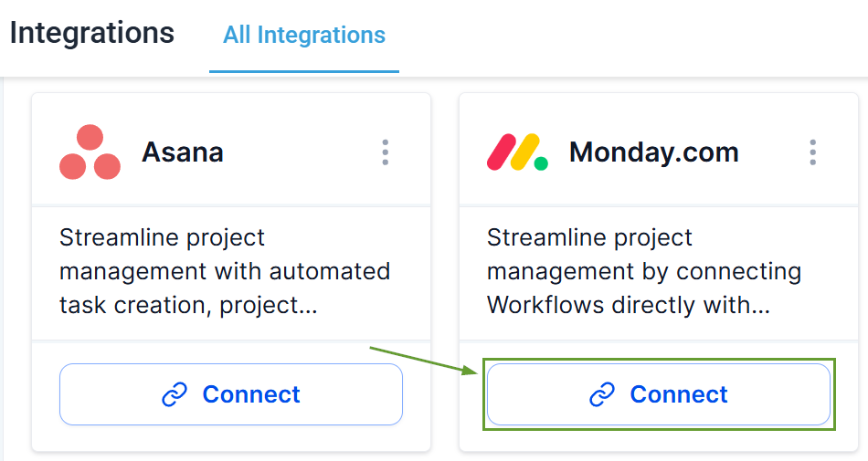Click the Asana three-dot logo
The height and width of the screenshot is (461, 868).
pyautogui.click(x=90, y=152)
